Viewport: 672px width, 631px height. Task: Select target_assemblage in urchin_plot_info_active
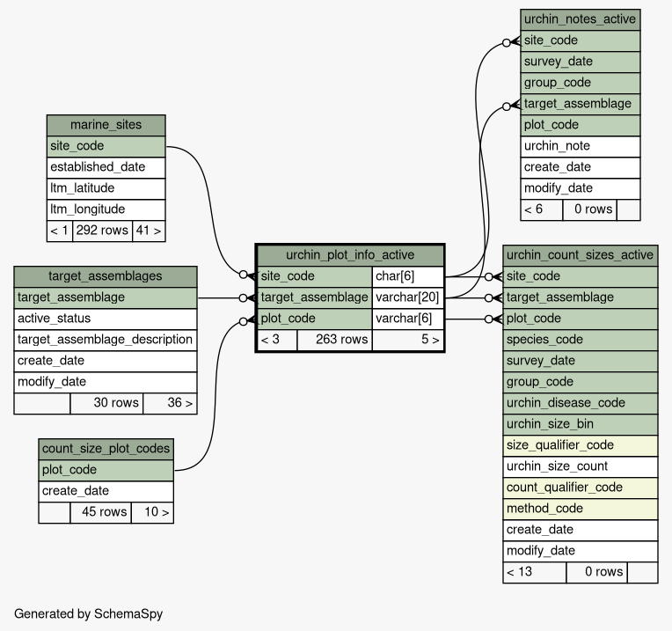point(315,298)
